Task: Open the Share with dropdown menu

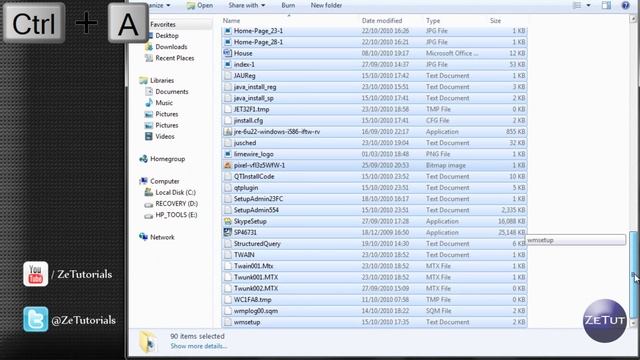Action: pyautogui.click(x=247, y=5)
